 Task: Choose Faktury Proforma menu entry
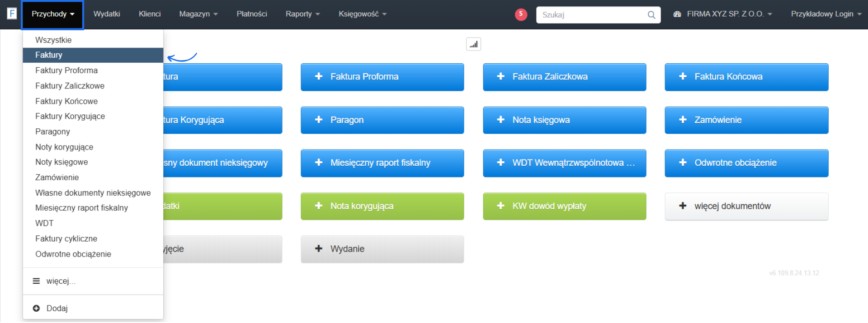(93, 70)
